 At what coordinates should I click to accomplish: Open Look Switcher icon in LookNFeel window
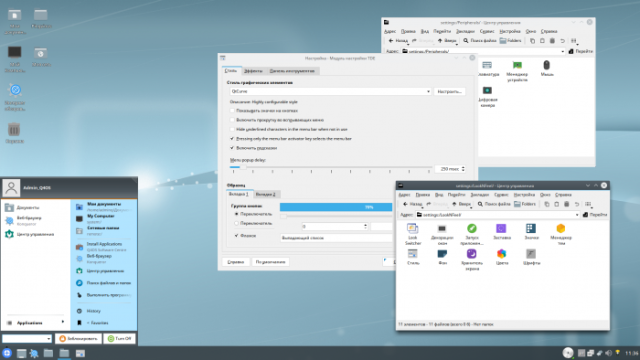pyautogui.click(x=412, y=233)
